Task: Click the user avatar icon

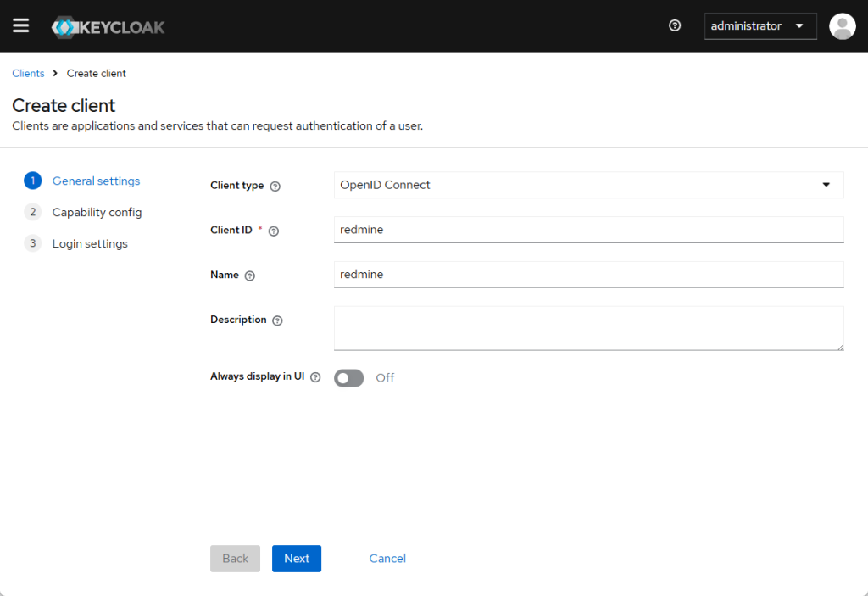Action: (842, 26)
